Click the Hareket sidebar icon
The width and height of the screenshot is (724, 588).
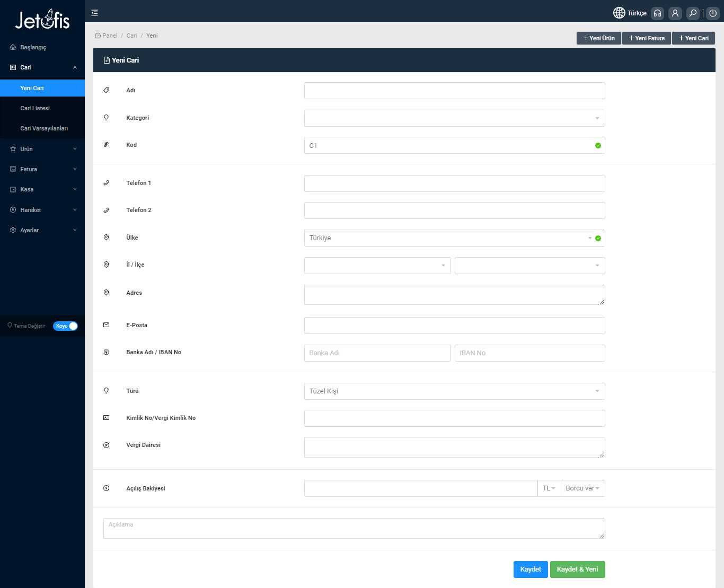pos(13,210)
